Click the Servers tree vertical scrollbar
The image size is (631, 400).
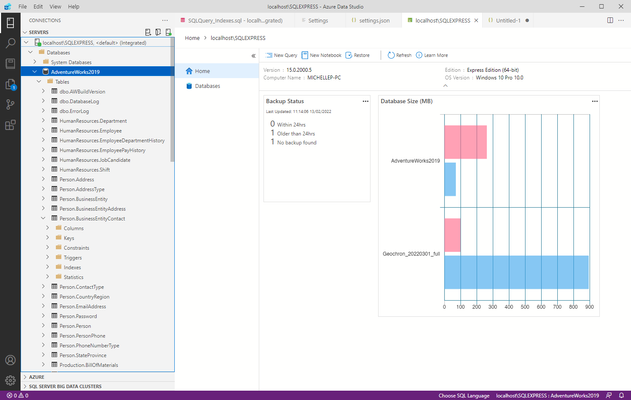[x=172, y=100]
